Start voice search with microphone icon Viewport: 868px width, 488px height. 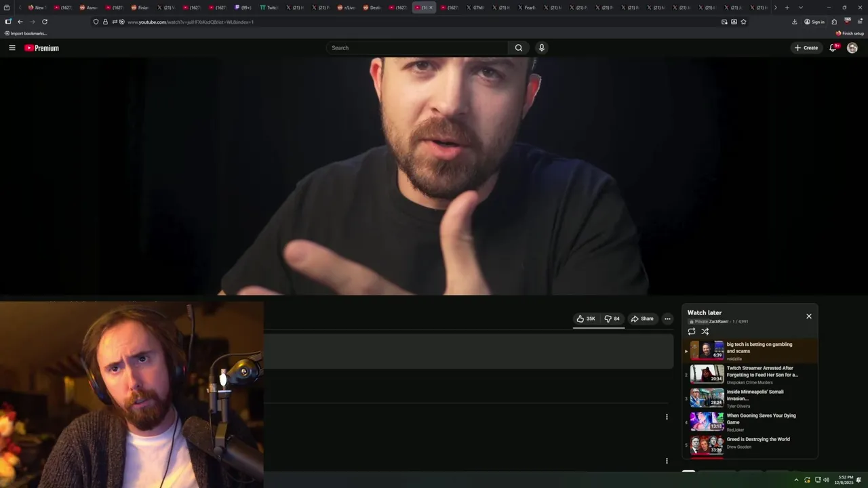541,48
